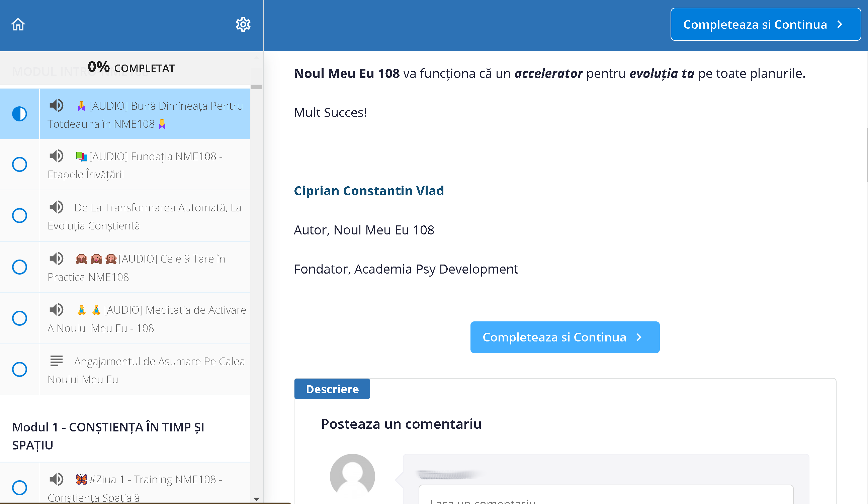
Task: Click chevron arrow in top Completeaza si Continua
Action: pos(840,24)
